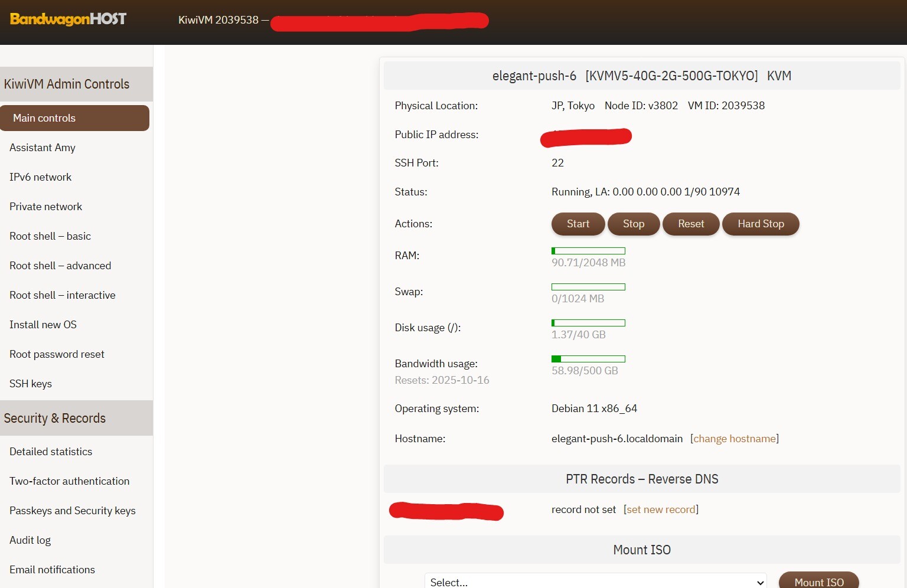Click the elegant-push-6 server title
907x588 pixels.
(534, 76)
